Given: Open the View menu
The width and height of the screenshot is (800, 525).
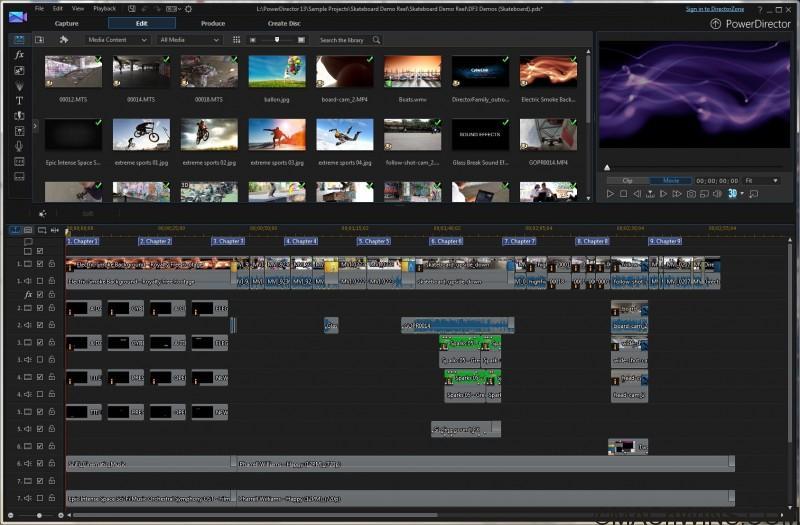Looking at the screenshot, I should [78, 9].
